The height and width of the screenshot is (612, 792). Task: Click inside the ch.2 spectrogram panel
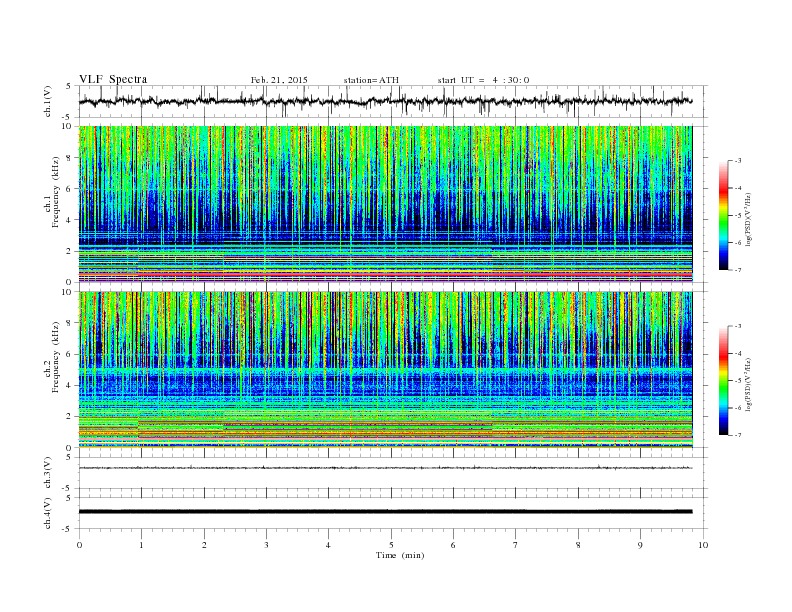coord(385,370)
